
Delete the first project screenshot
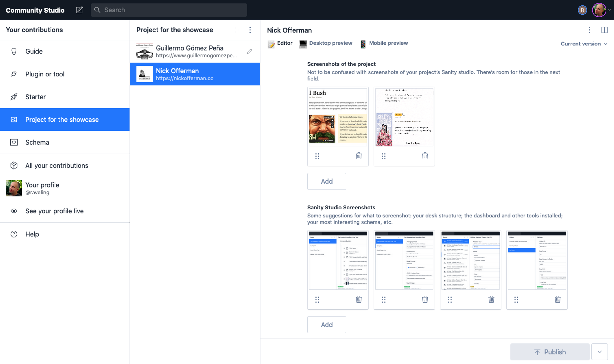tap(359, 156)
